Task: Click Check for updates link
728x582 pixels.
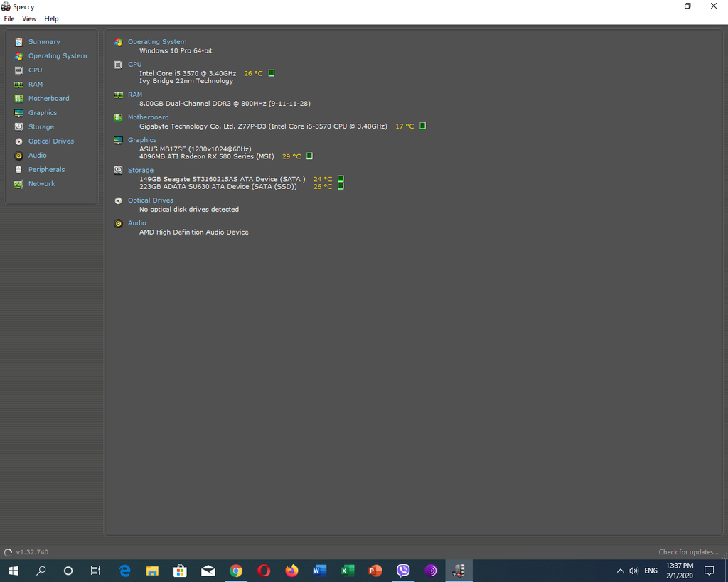Action: pyautogui.click(x=688, y=552)
